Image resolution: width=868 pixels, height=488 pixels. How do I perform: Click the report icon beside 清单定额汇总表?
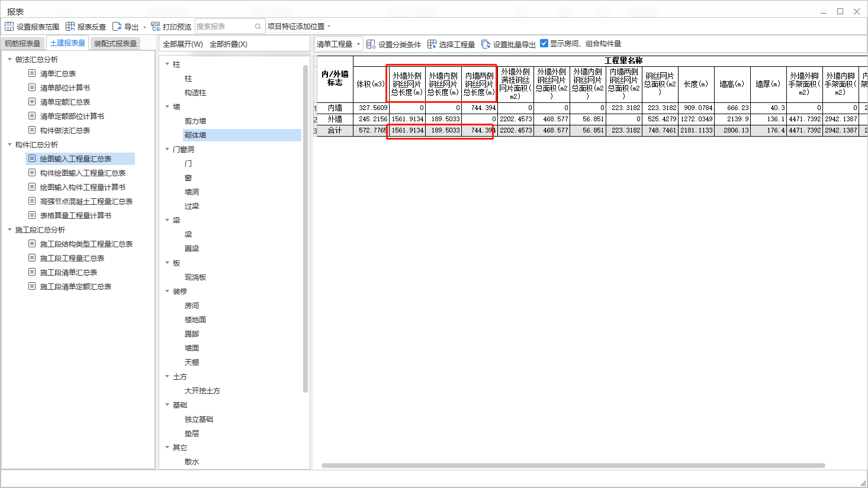pos(32,102)
